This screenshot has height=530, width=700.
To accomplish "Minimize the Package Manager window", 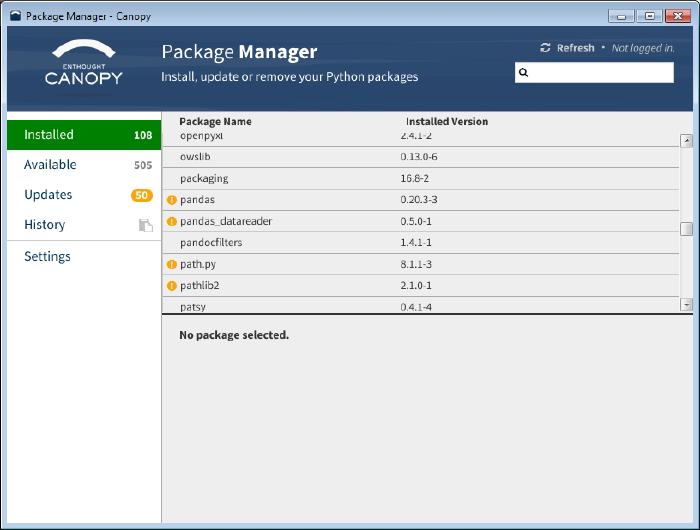I will coord(621,16).
